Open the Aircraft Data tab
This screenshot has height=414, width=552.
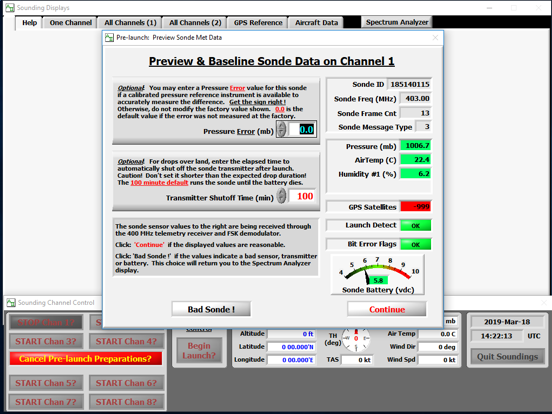316,23
